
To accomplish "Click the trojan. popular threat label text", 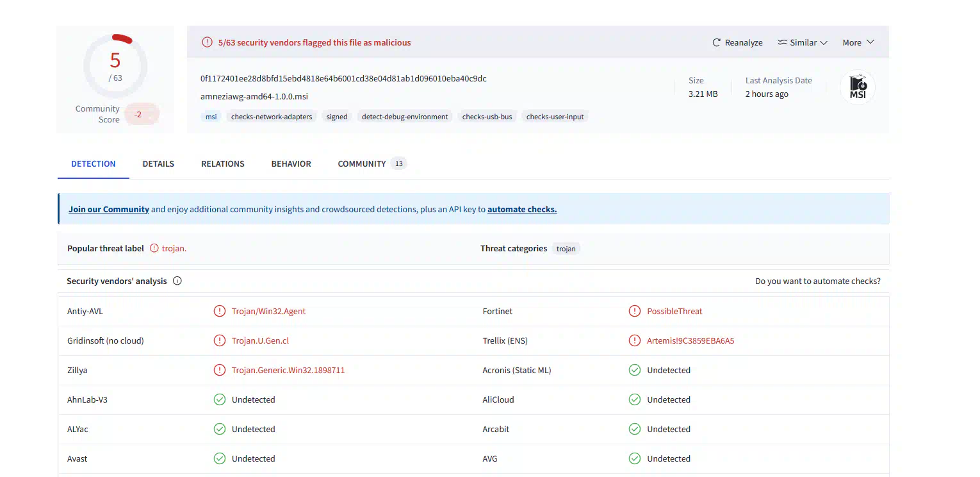I will [x=174, y=248].
